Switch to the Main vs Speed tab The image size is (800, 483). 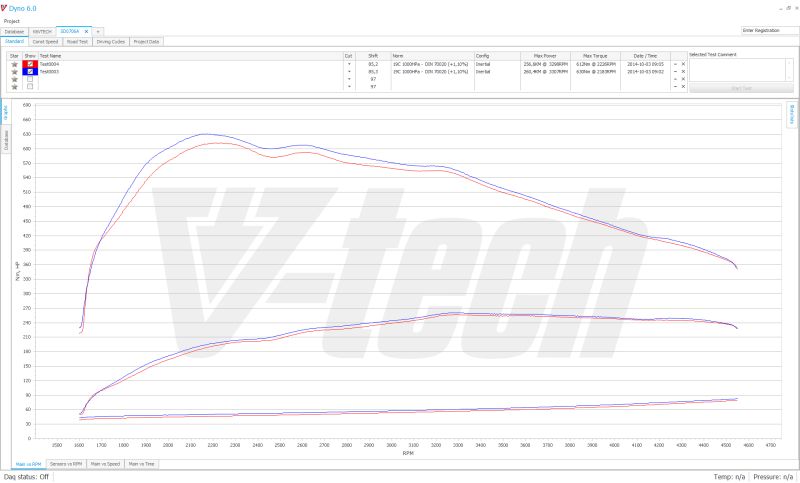[105, 464]
